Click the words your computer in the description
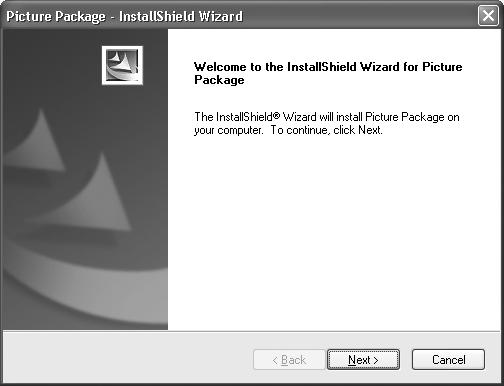Screen dimensions: 504x386 229,130
